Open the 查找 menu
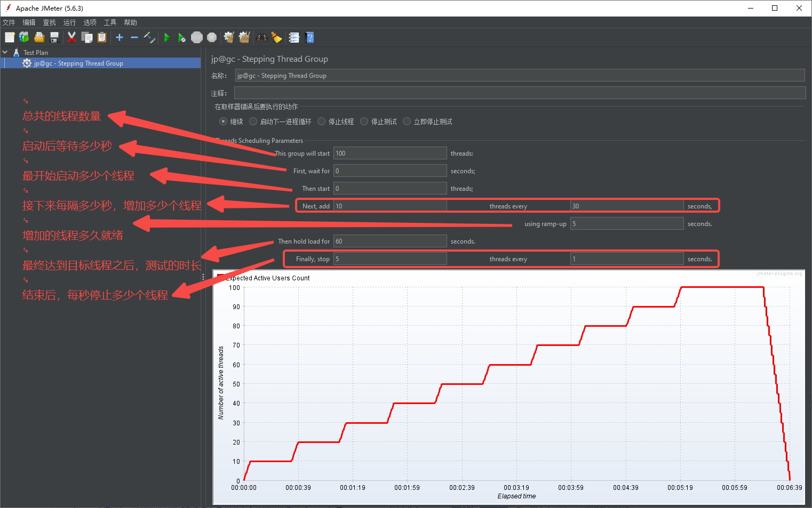The image size is (812, 508). pos(50,22)
